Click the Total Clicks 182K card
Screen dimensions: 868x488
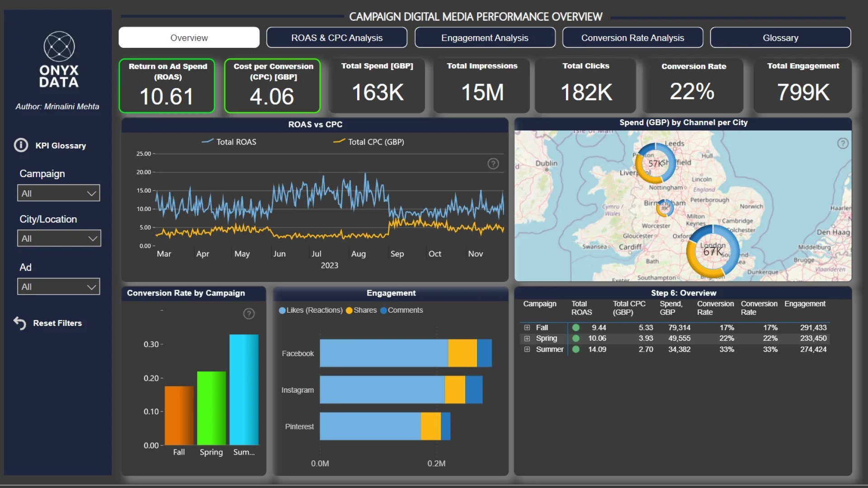(x=586, y=86)
